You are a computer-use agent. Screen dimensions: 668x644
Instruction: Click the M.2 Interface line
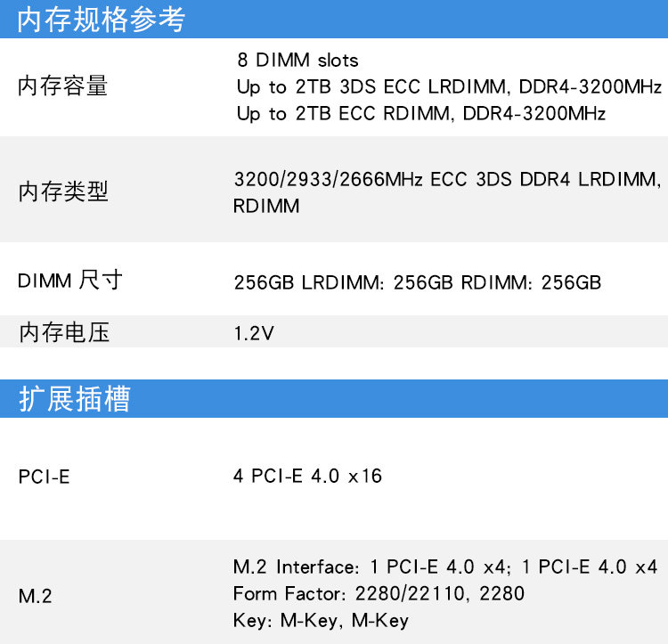[x=444, y=567]
